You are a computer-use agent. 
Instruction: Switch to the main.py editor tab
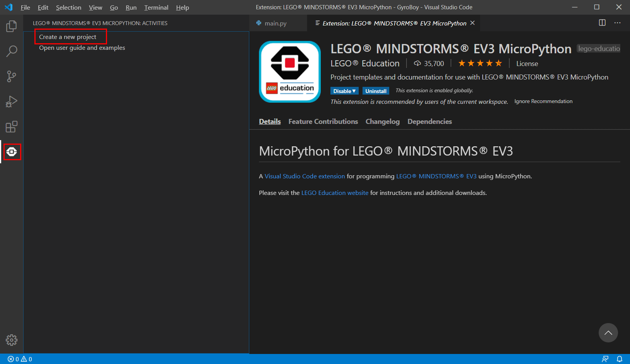coord(278,23)
